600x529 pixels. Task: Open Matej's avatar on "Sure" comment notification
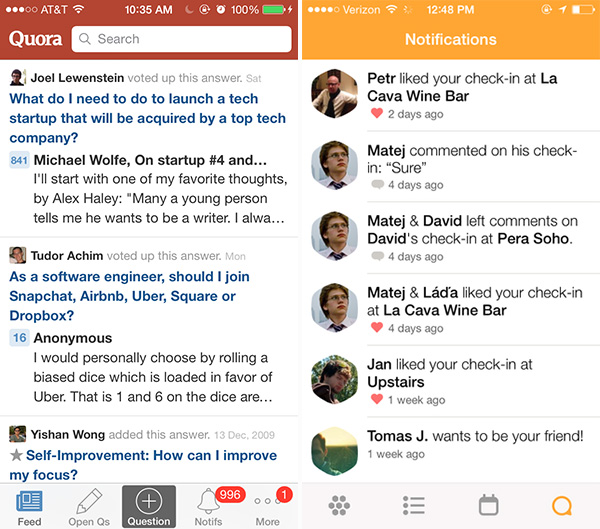[x=334, y=165]
